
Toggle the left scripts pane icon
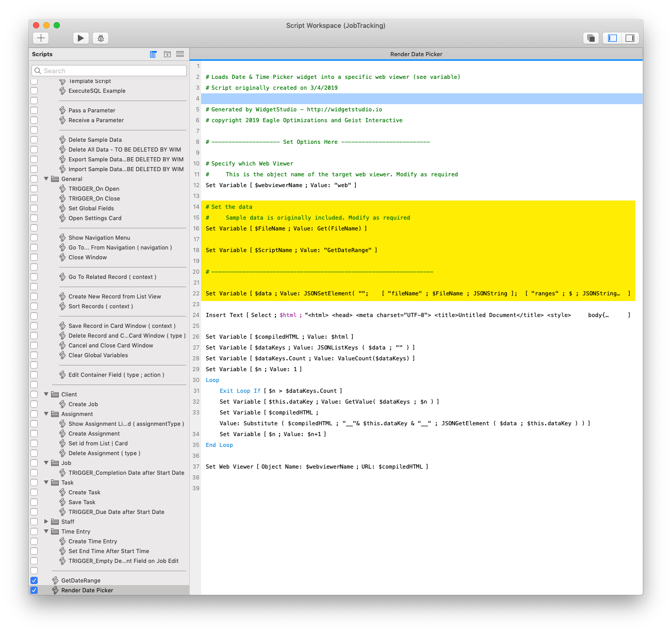[x=612, y=38]
